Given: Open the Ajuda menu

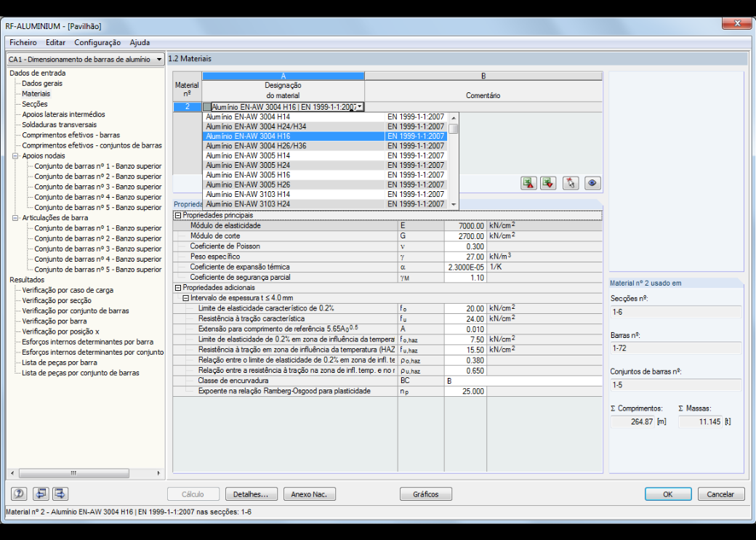Looking at the screenshot, I should click(140, 42).
